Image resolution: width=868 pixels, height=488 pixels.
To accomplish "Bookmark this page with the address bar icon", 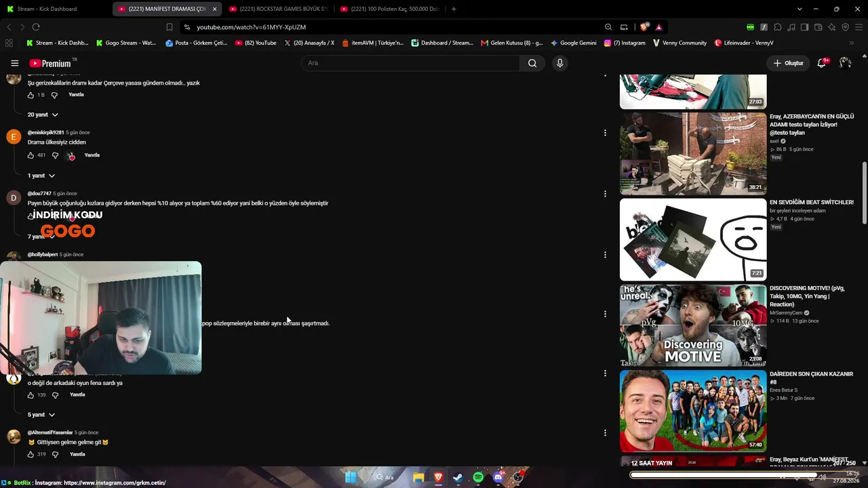I will point(170,27).
